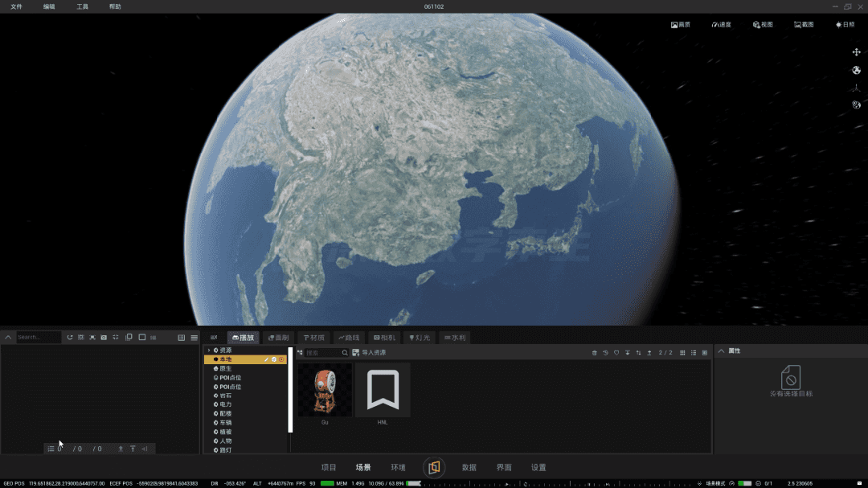Open the outliner hamburger menu
The image size is (868, 488).
click(x=194, y=338)
